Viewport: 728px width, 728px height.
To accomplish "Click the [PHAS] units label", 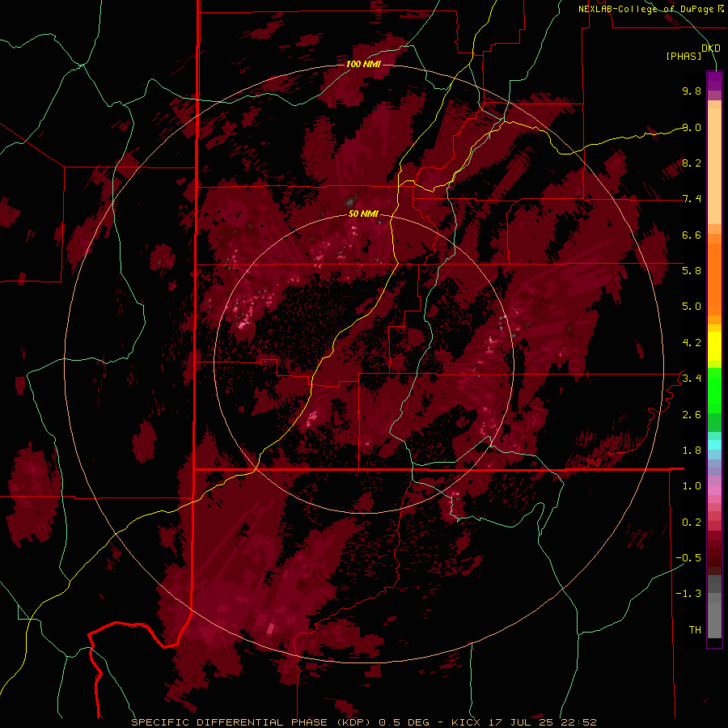I will [x=684, y=56].
